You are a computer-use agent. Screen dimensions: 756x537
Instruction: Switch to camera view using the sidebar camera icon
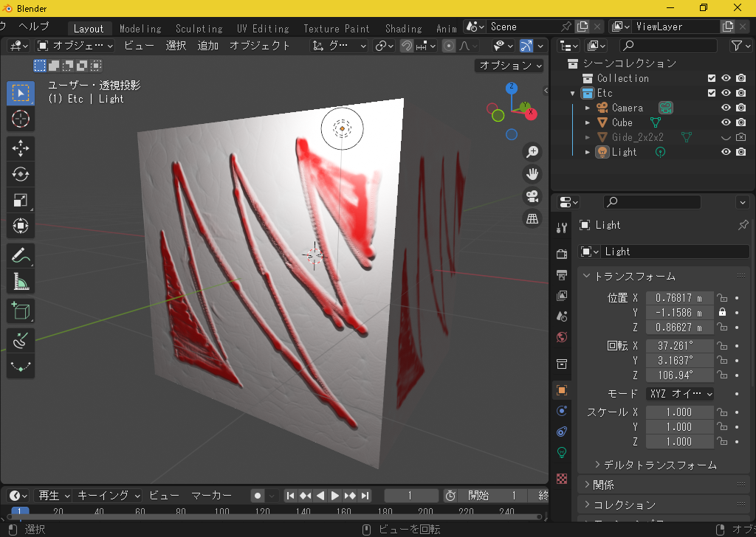point(532,196)
